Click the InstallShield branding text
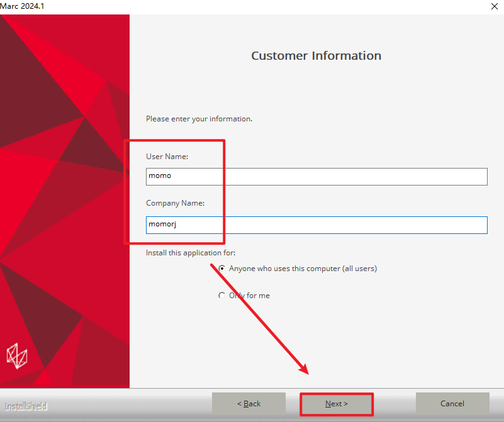504x422 pixels. [26, 406]
